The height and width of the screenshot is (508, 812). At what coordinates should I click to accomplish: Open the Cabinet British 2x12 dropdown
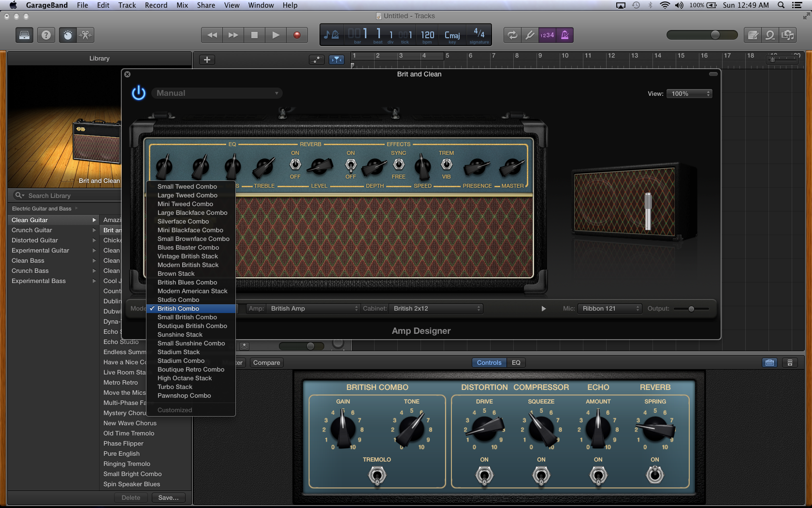tap(436, 308)
